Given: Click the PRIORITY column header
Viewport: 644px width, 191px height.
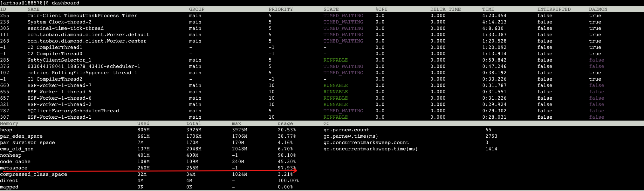Looking at the screenshot, I should click(x=281, y=9).
